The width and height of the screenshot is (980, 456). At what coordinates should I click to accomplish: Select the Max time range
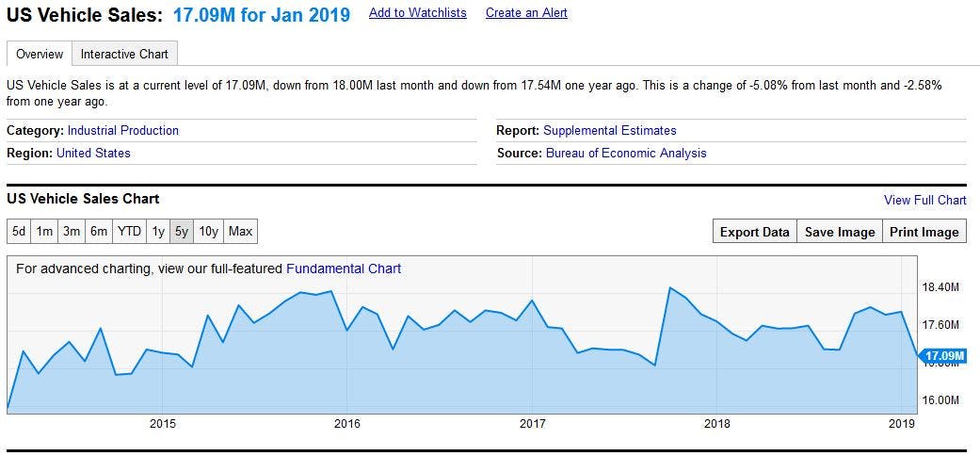(240, 231)
